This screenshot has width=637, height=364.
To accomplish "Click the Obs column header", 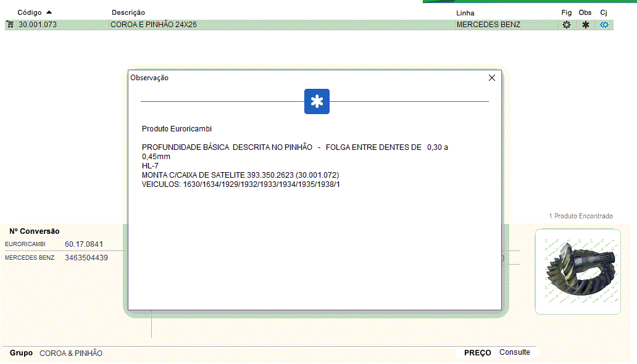I will coord(585,12).
